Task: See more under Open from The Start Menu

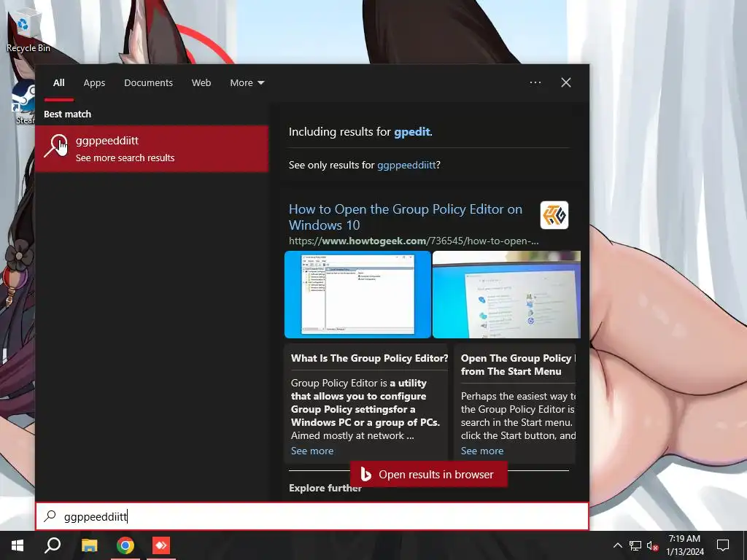Action: pyautogui.click(x=481, y=451)
